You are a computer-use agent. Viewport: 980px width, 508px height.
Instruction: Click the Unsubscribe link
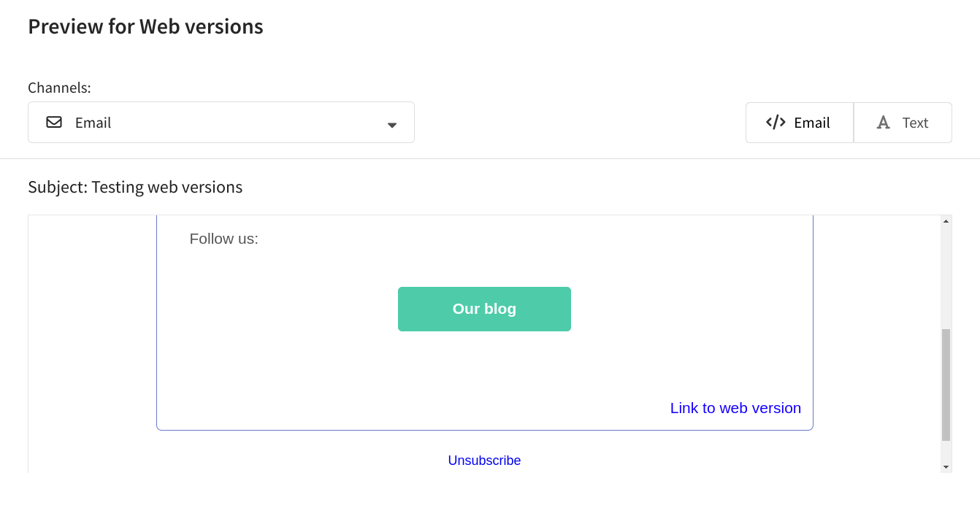pyautogui.click(x=484, y=461)
